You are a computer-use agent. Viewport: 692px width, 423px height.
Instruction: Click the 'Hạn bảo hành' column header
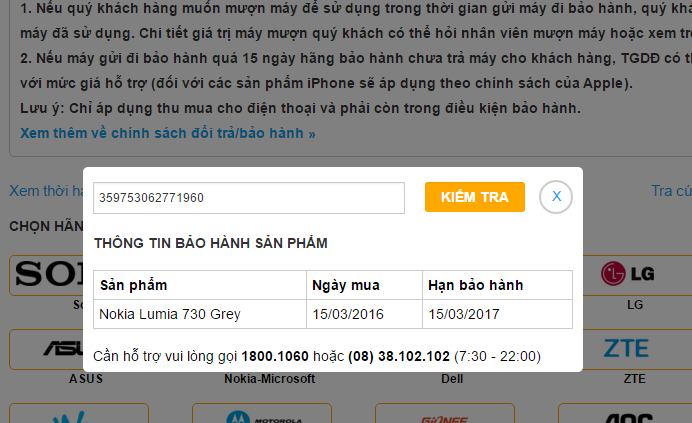[497, 285]
